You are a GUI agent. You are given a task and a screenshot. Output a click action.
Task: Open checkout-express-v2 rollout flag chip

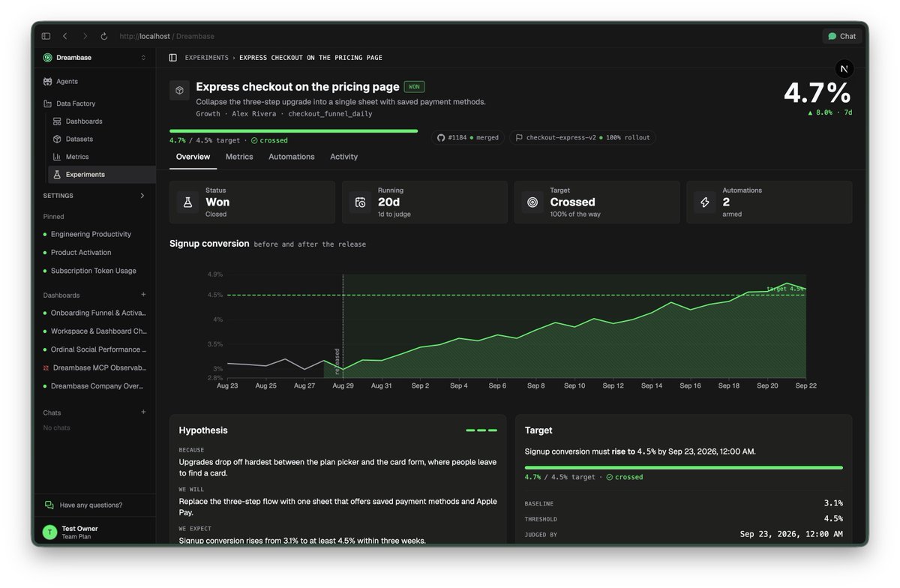coord(583,138)
